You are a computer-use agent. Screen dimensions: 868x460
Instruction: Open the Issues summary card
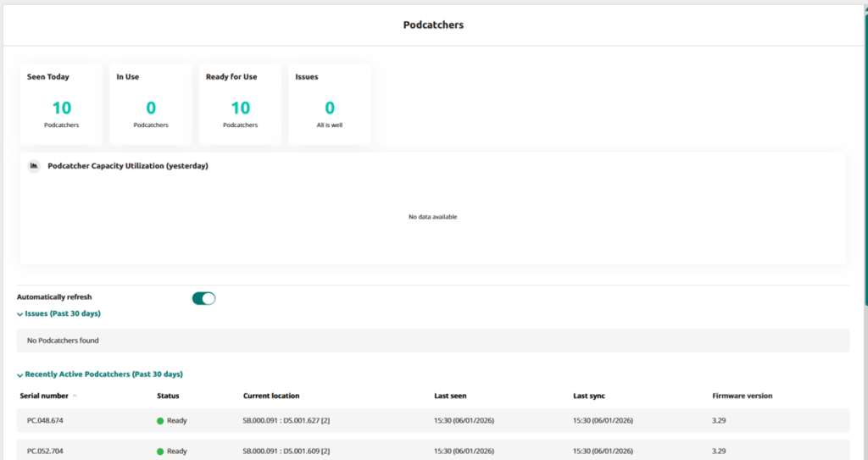pos(329,103)
